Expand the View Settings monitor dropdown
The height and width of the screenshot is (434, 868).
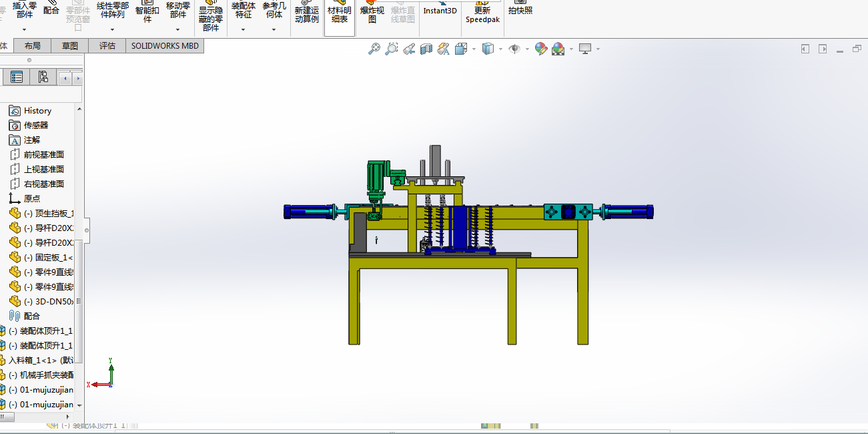click(x=598, y=49)
